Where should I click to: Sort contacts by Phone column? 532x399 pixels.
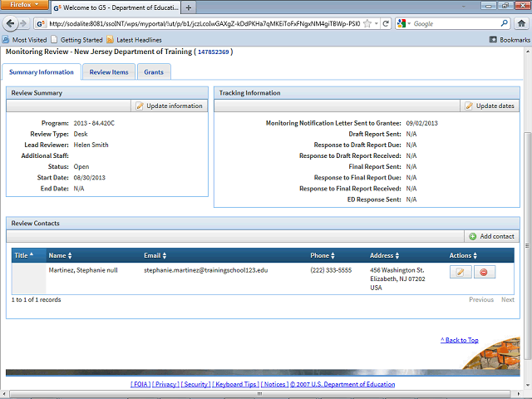(323, 255)
